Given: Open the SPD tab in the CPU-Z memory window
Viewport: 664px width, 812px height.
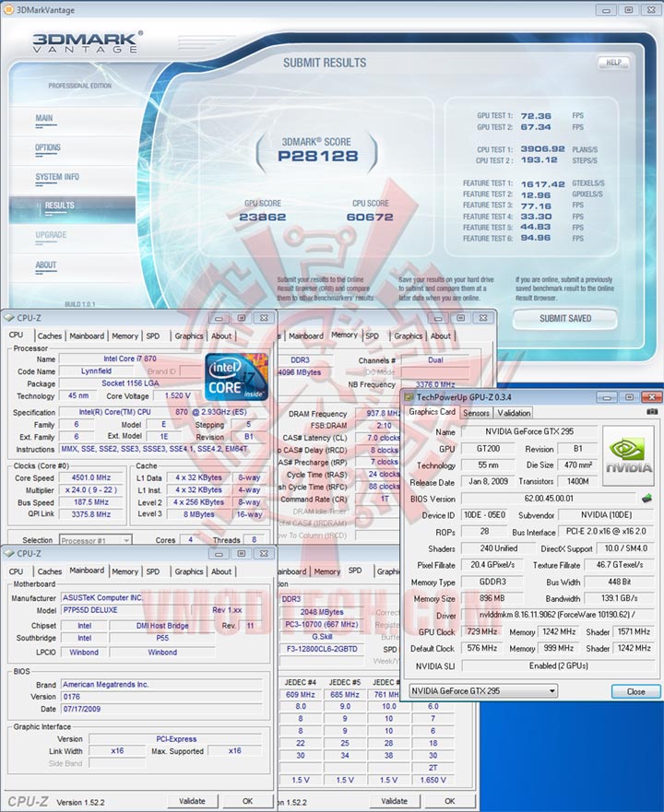Looking at the screenshot, I should coord(373,335).
